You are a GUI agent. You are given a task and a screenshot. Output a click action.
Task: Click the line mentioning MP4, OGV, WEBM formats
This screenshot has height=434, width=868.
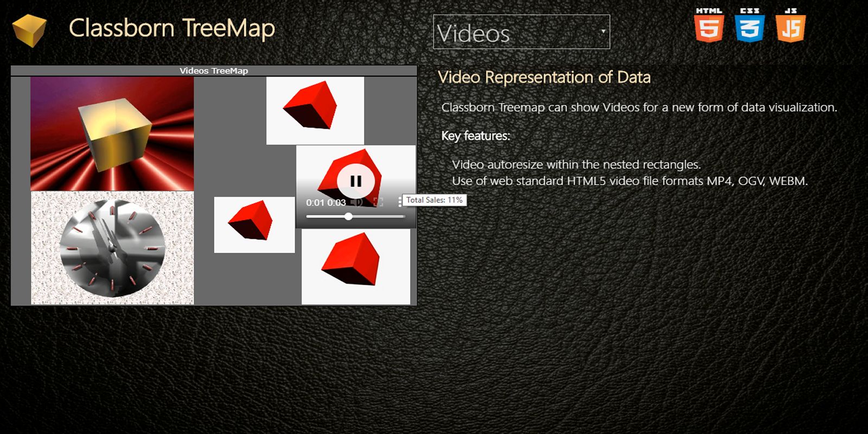pyautogui.click(x=630, y=181)
